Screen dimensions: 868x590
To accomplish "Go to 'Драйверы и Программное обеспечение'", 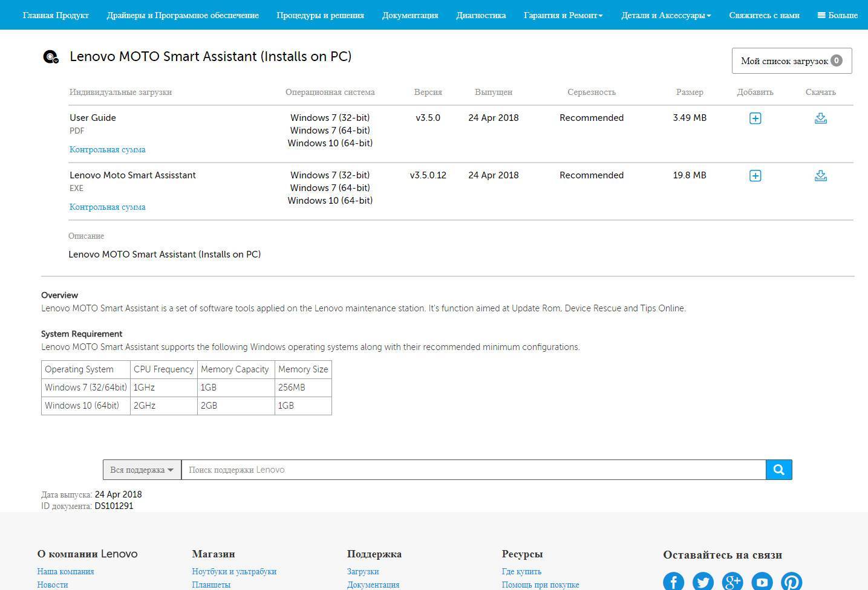I will 183,15.
